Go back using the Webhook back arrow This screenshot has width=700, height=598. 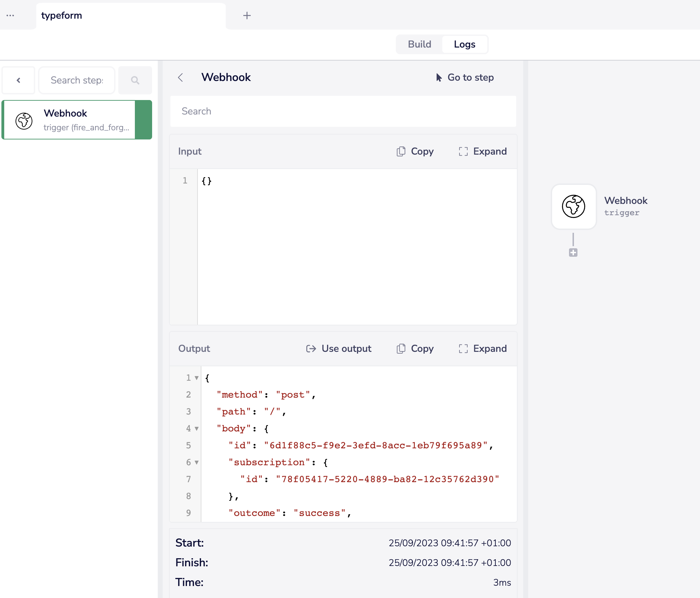[181, 77]
